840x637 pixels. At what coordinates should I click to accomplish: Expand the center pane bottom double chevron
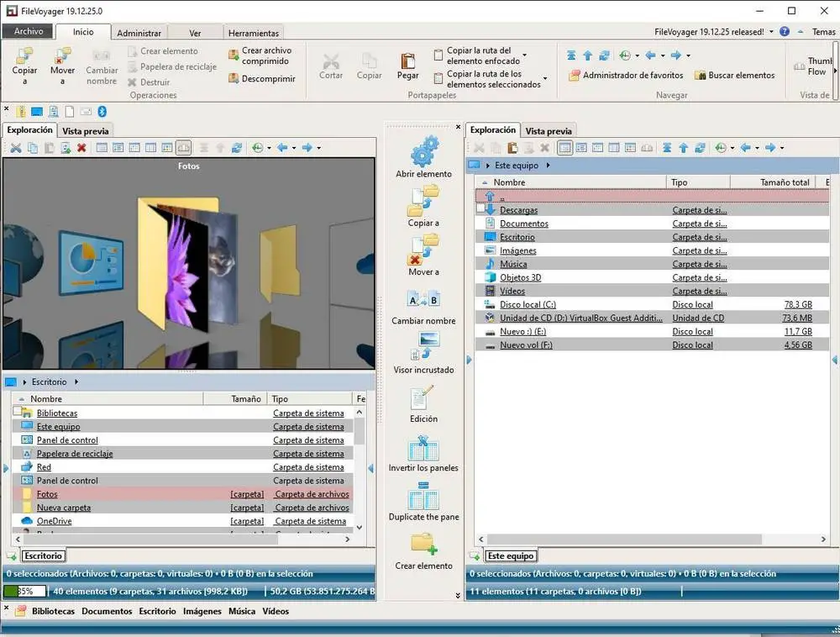[x=458, y=595]
